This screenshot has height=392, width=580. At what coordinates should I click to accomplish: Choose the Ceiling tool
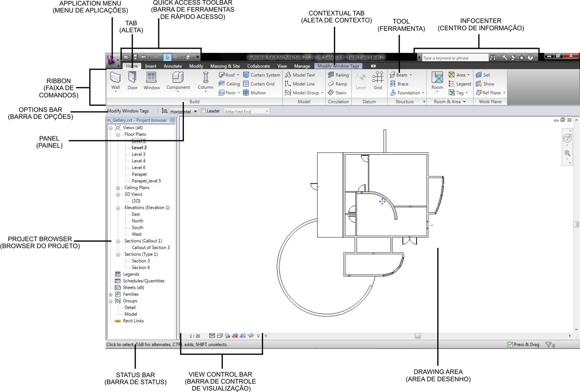point(229,84)
